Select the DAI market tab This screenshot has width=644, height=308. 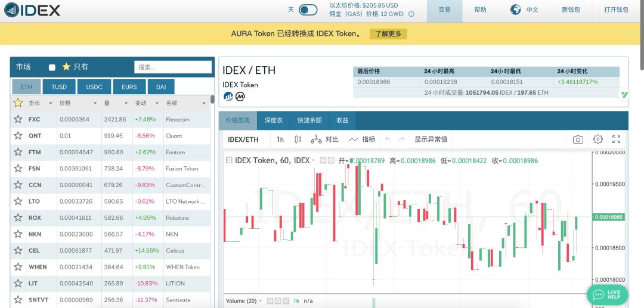pos(161,87)
